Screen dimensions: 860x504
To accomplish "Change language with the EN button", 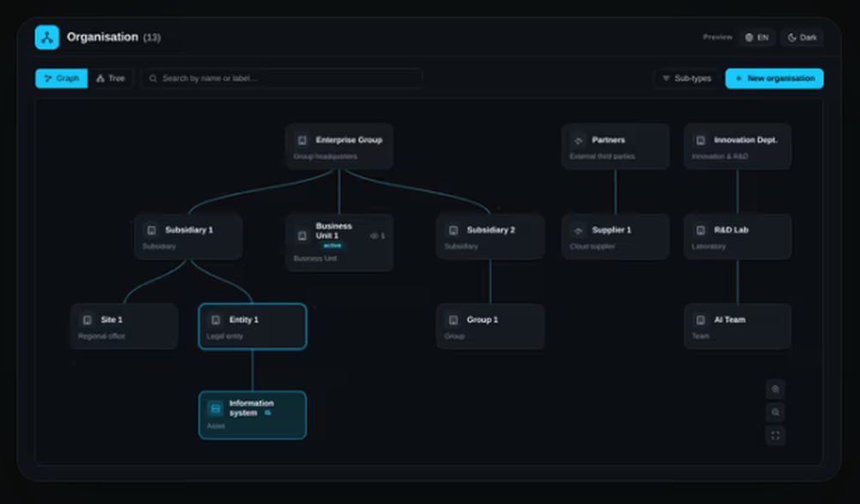I will point(756,37).
